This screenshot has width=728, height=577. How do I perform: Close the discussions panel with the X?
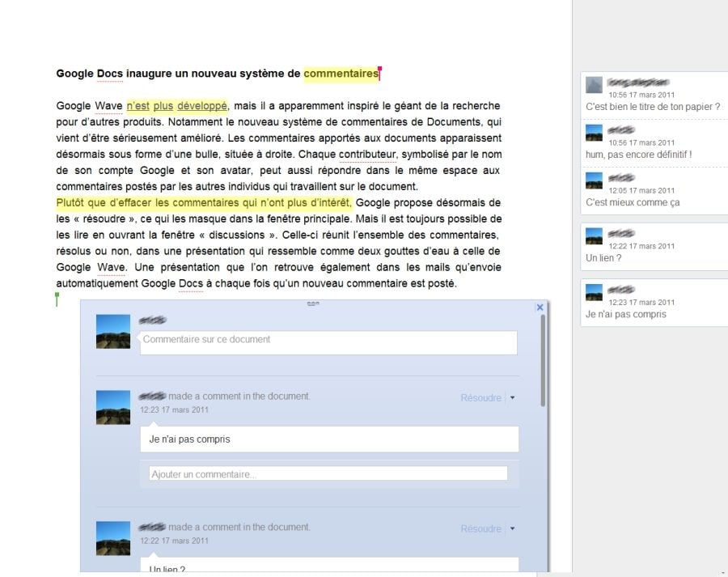pos(540,307)
